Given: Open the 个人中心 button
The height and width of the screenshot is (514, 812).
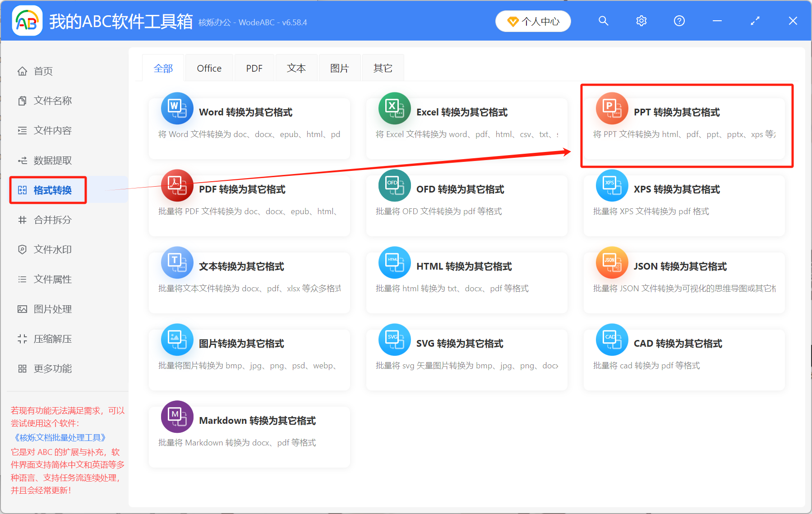Looking at the screenshot, I should [x=533, y=21].
